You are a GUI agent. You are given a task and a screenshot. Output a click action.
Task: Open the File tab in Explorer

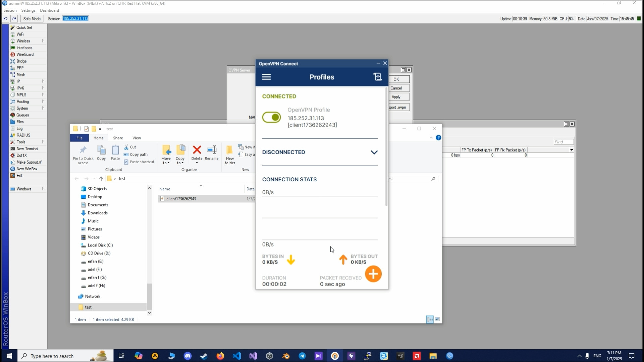point(79,138)
